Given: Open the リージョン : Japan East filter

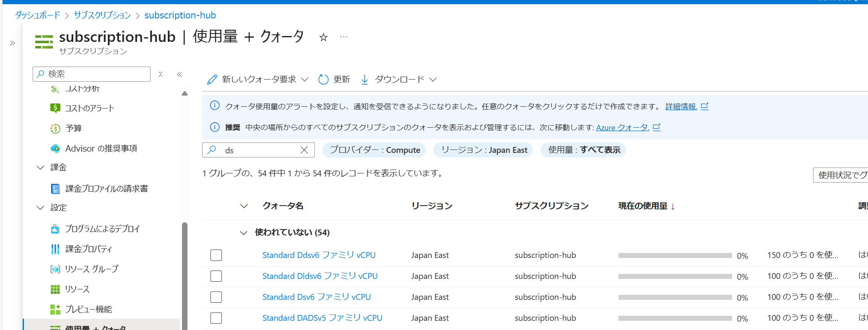Looking at the screenshot, I should (483, 150).
